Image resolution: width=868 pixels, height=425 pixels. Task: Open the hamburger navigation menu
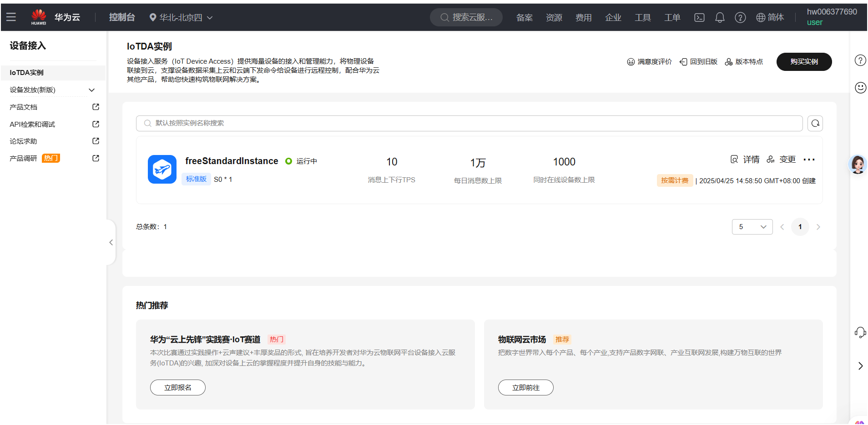(11, 17)
